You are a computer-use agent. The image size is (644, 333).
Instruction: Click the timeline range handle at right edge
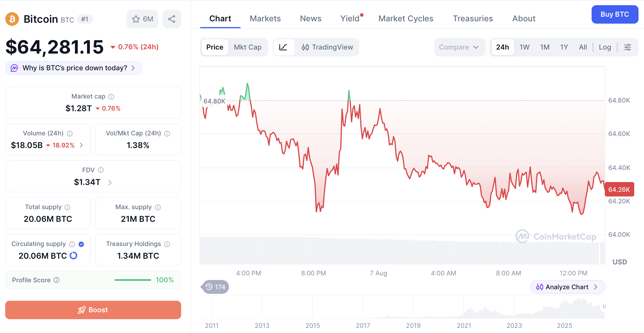pyautogui.click(x=604, y=306)
